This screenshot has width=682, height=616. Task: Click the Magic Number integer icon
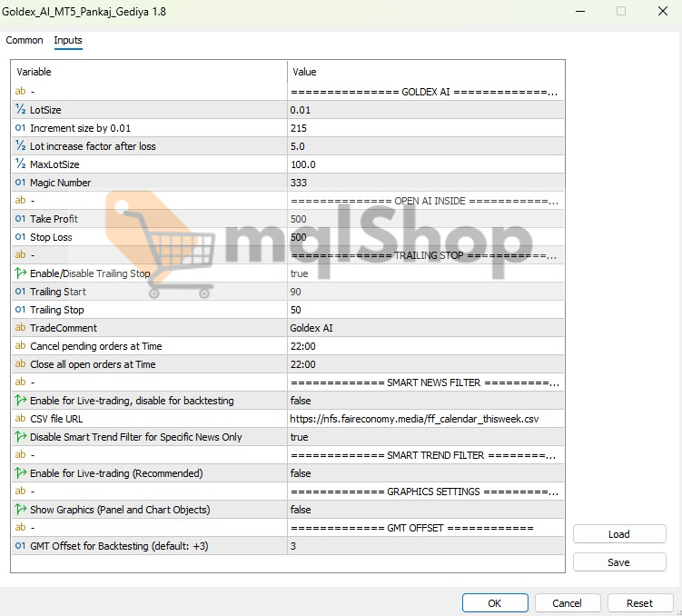pyautogui.click(x=20, y=183)
